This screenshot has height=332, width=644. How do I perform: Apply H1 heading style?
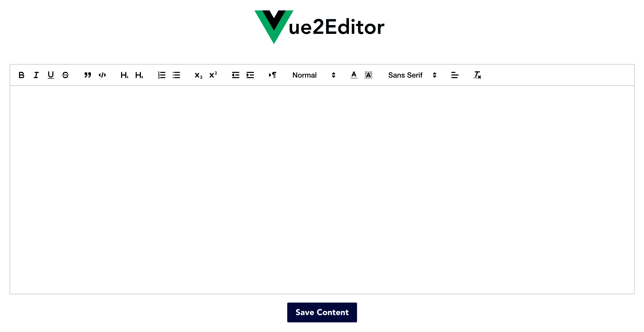coord(124,75)
